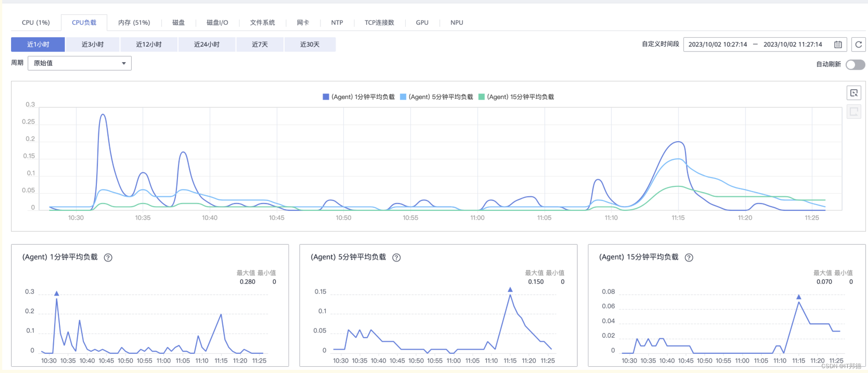Click the 0.280 maximum value
The width and height of the screenshot is (868, 373).
(x=248, y=282)
